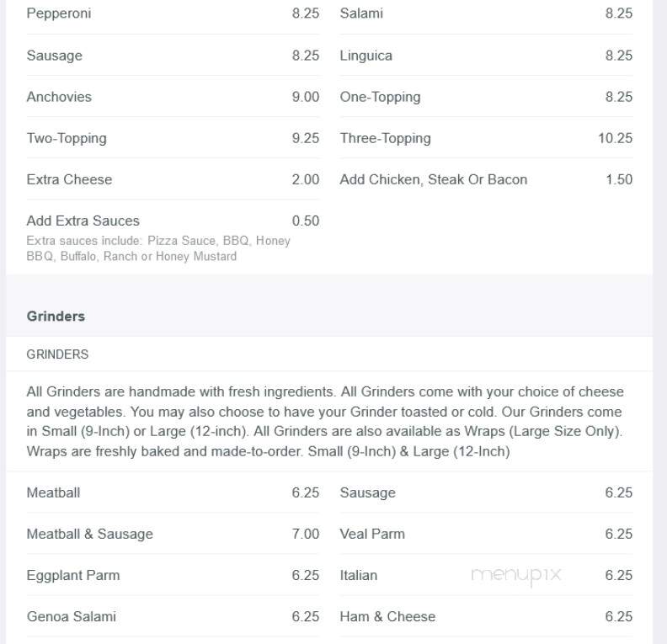Choose the Italian grinder item
The image size is (667, 644).
486,575
